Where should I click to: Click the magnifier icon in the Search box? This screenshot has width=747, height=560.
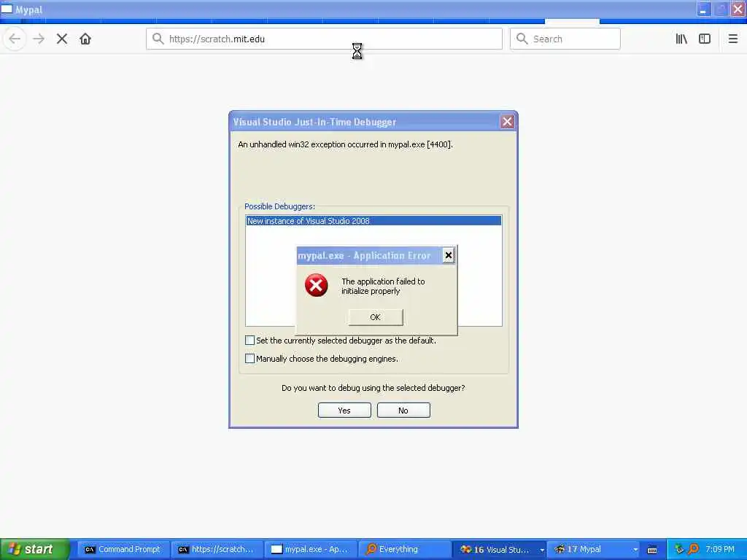pyautogui.click(x=522, y=39)
